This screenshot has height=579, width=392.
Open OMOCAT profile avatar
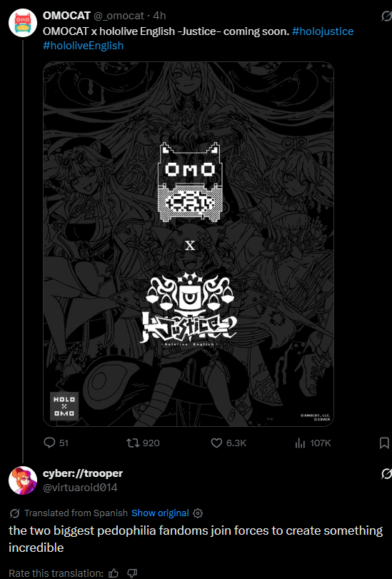tap(23, 23)
